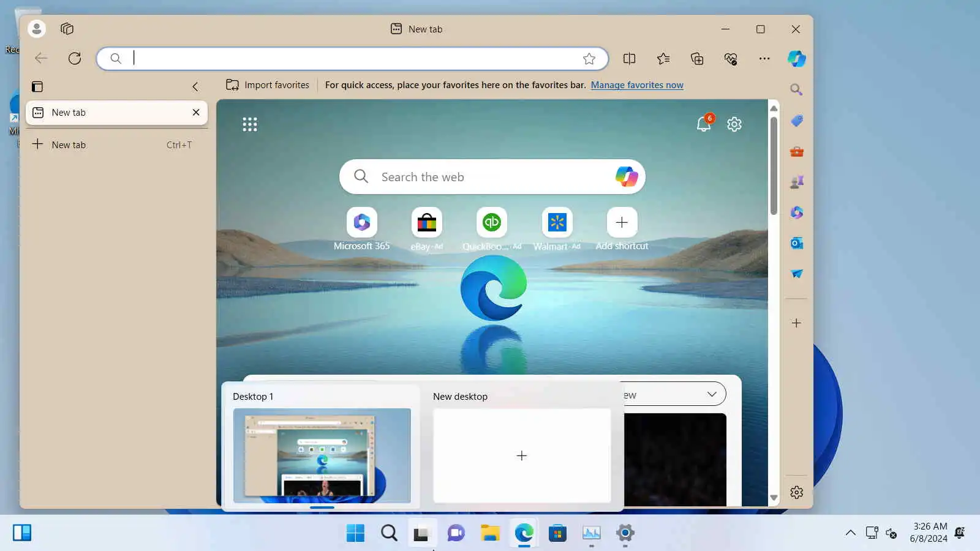980x551 pixels.
Task: Show hidden system tray icons
Action: click(851, 533)
